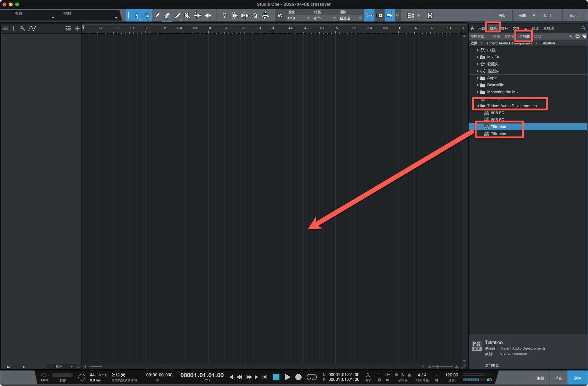Viewport: 588px width, 386px height.
Task: Select the Range tool
Action: pyautogui.click(x=147, y=16)
